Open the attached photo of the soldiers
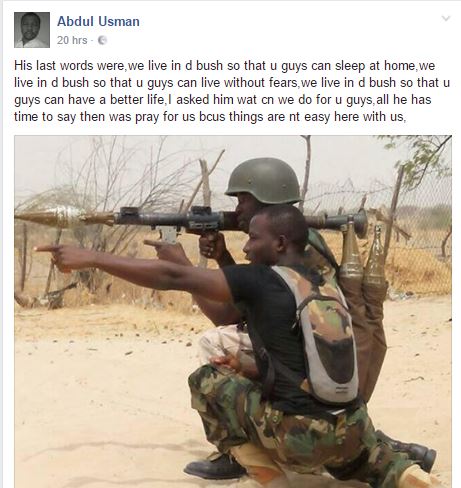The height and width of the screenshot is (488, 461). [x=233, y=311]
